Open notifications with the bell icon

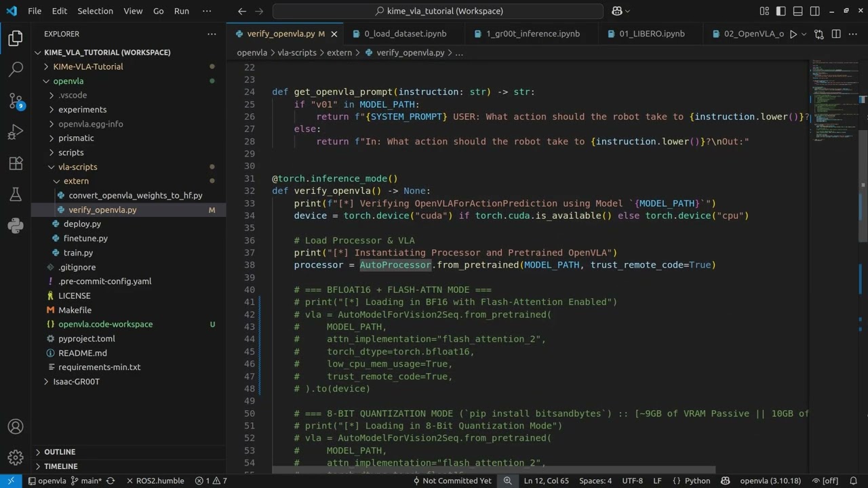854,481
